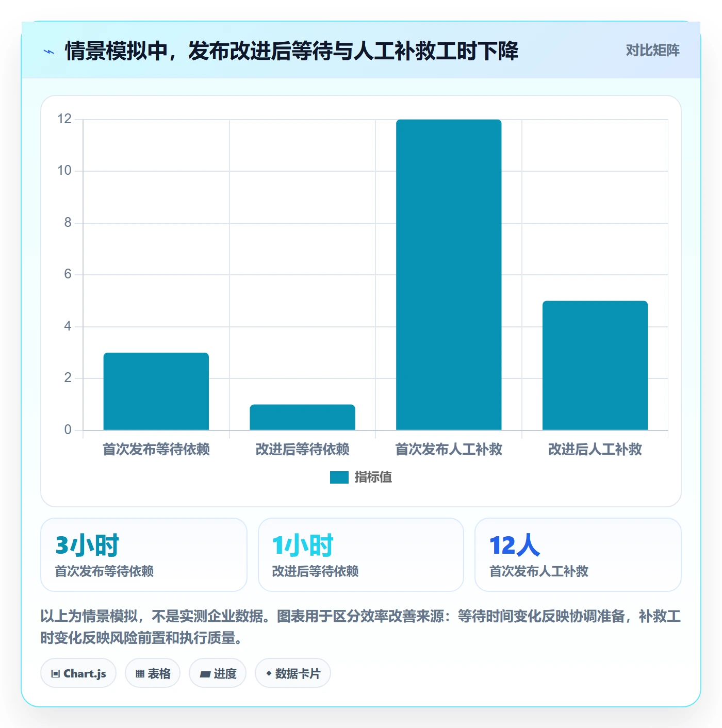Click the y-axis tick label 8
The height and width of the screenshot is (728, 722).
tap(68, 223)
